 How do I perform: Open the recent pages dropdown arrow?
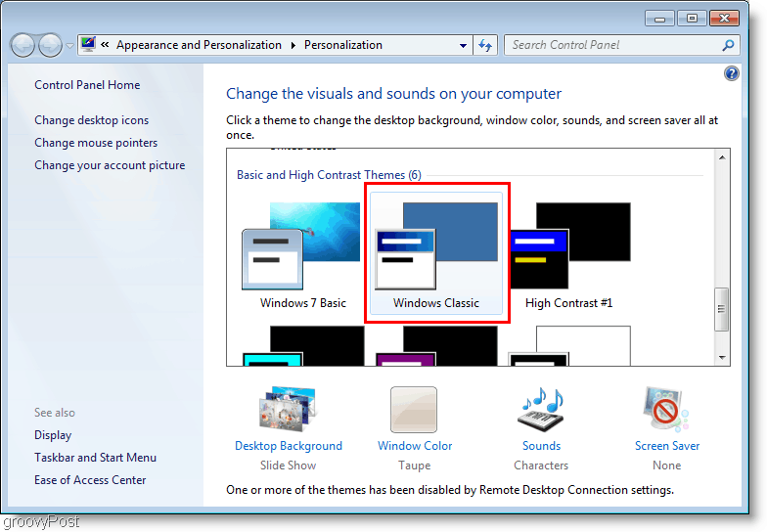70,45
